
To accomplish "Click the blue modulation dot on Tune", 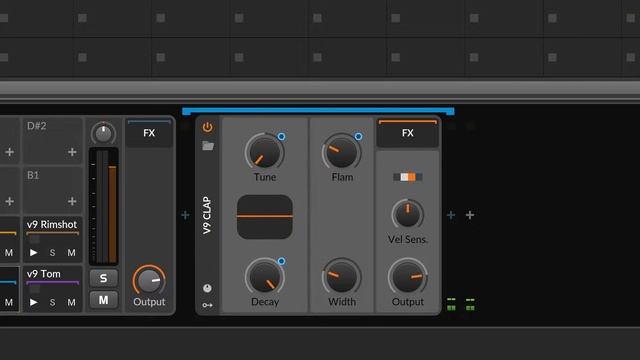I will tap(281, 136).
